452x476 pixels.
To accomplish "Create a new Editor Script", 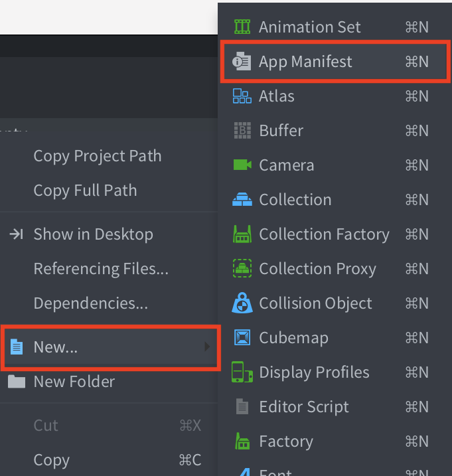I will point(303,407).
